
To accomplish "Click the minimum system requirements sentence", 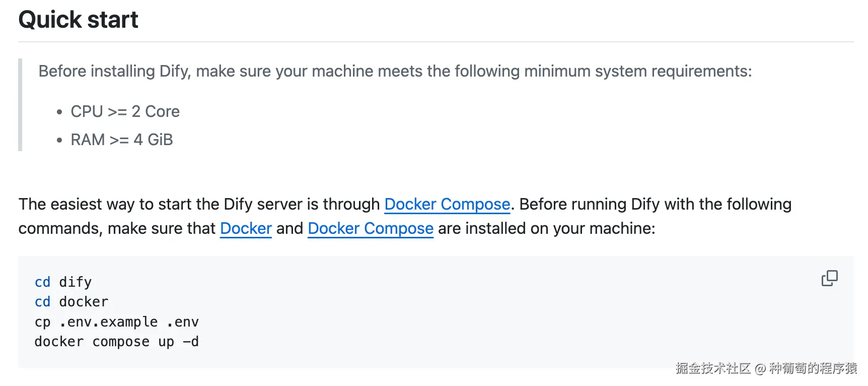I will click(395, 71).
